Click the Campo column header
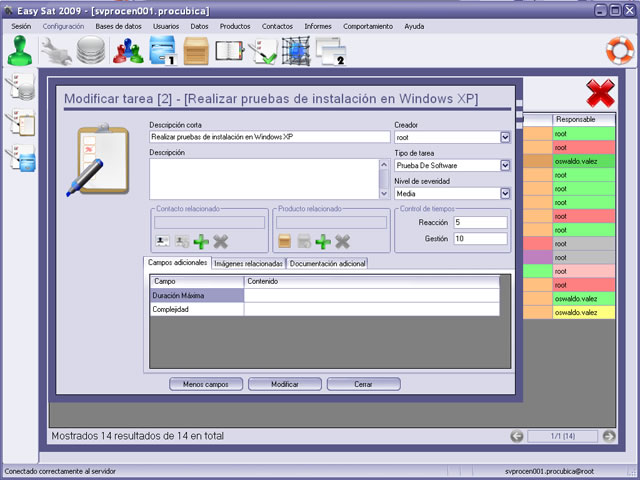Screen dimensions: 640x480 click(197, 282)
